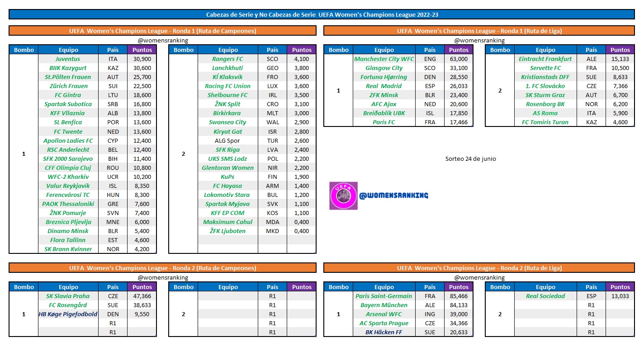
Task: Select the WFC-2 Kharkiv cell
Action: pyautogui.click(x=68, y=177)
